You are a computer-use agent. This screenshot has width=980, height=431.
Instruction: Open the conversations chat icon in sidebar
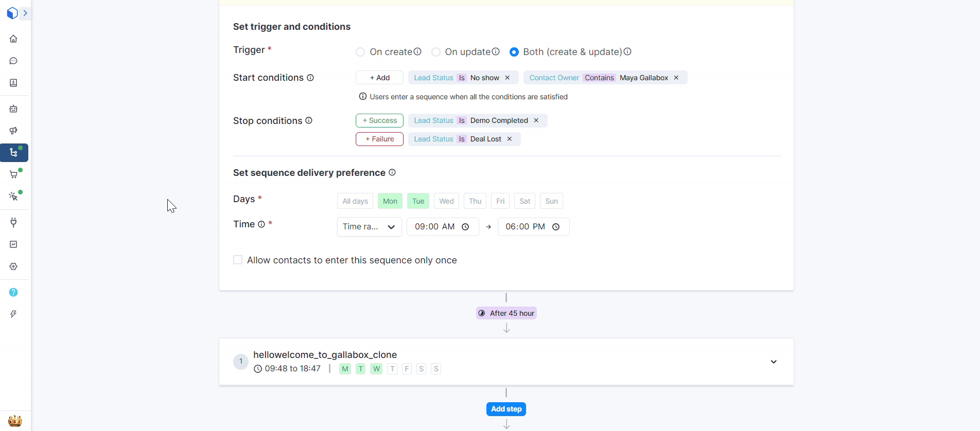click(x=13, y=61)
